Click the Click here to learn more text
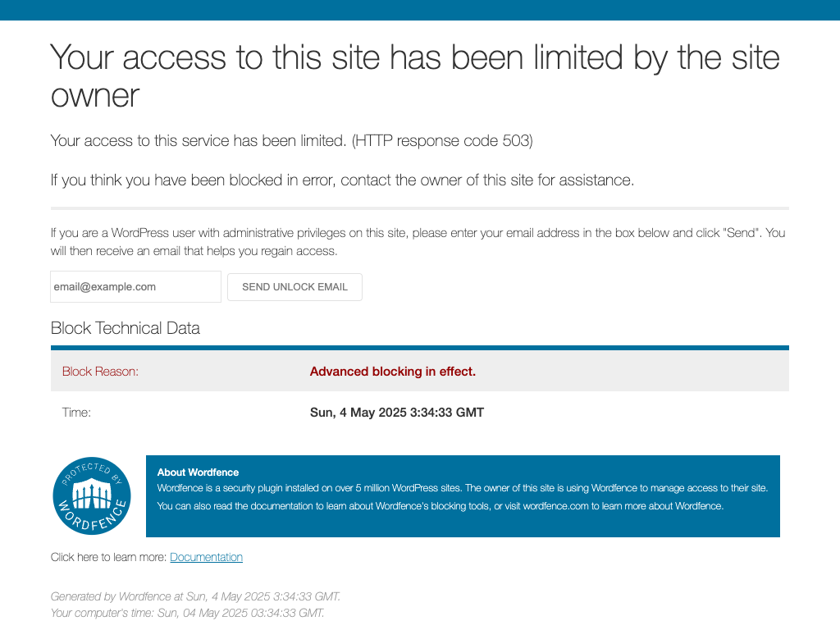Screen dimensions: 840x630 (108, 557)
